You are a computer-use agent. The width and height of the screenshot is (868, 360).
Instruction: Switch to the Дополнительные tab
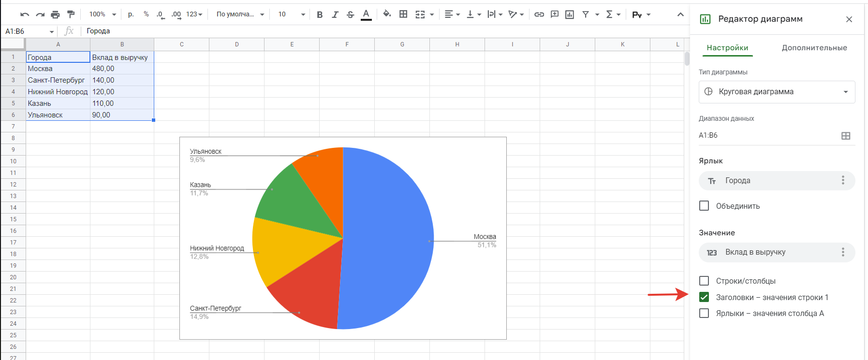pos(814,48)
